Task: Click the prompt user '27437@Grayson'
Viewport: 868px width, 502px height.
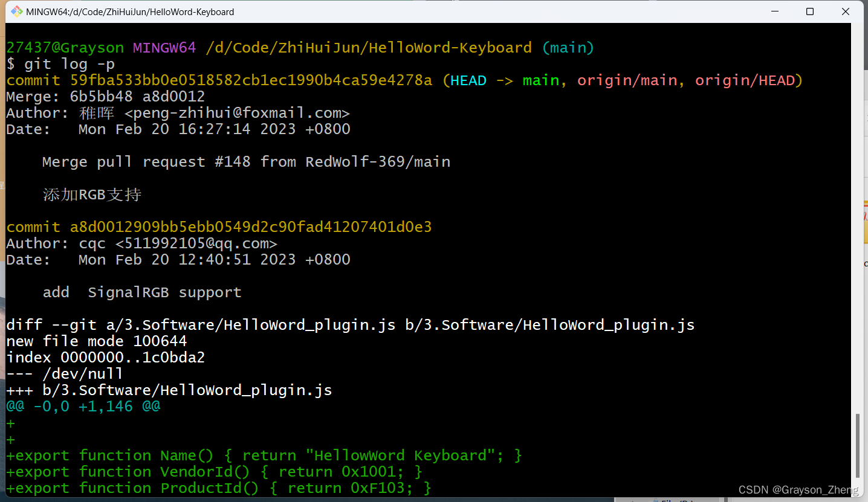Action: coord(65,48)
